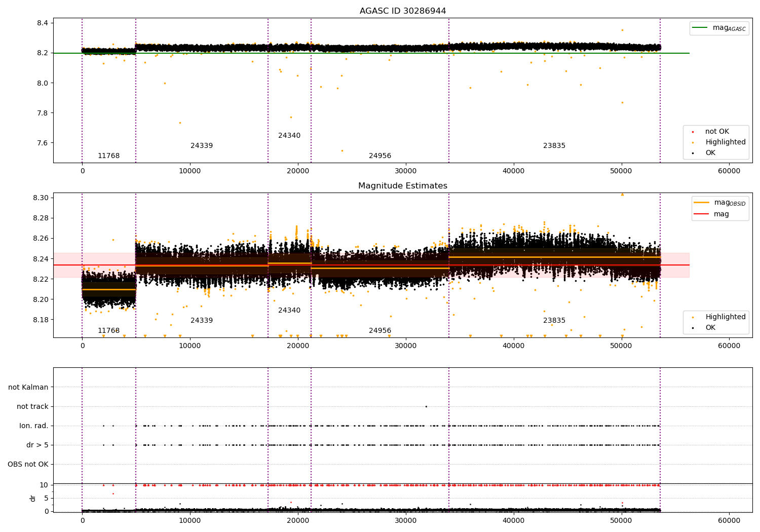Click the 8.20 y-axis tick label

(x=41, y=299)
